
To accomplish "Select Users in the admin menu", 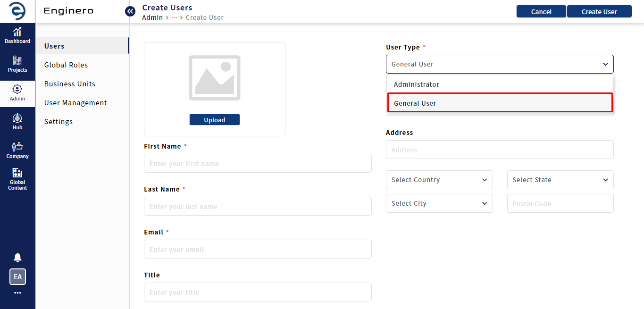I will point(83,46).
